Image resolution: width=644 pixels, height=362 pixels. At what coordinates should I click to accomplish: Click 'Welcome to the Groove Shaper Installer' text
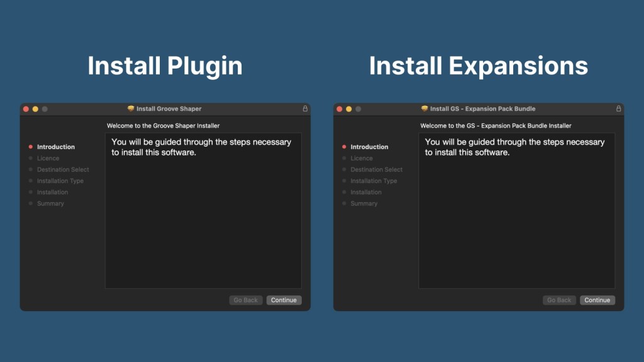click(163, 126)
